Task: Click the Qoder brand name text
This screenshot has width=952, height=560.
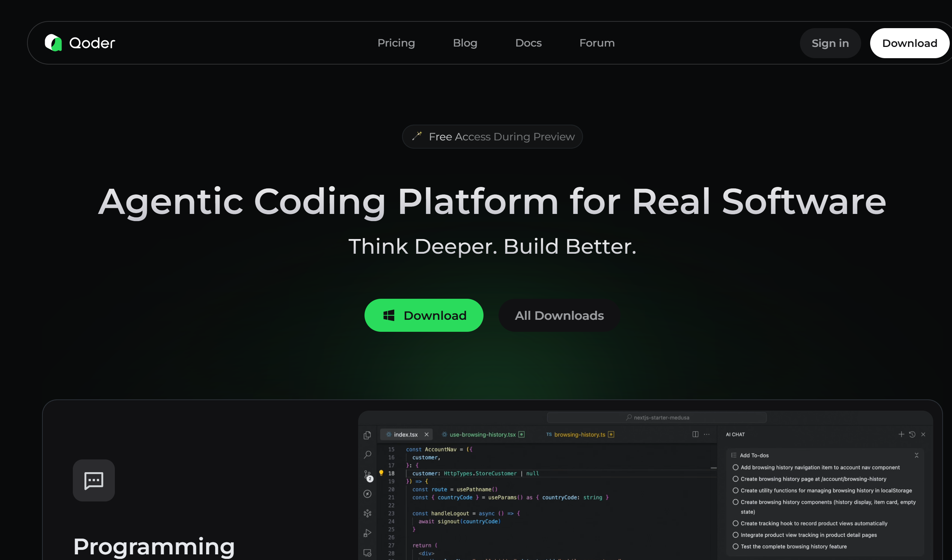Action: tap(92, 43)
